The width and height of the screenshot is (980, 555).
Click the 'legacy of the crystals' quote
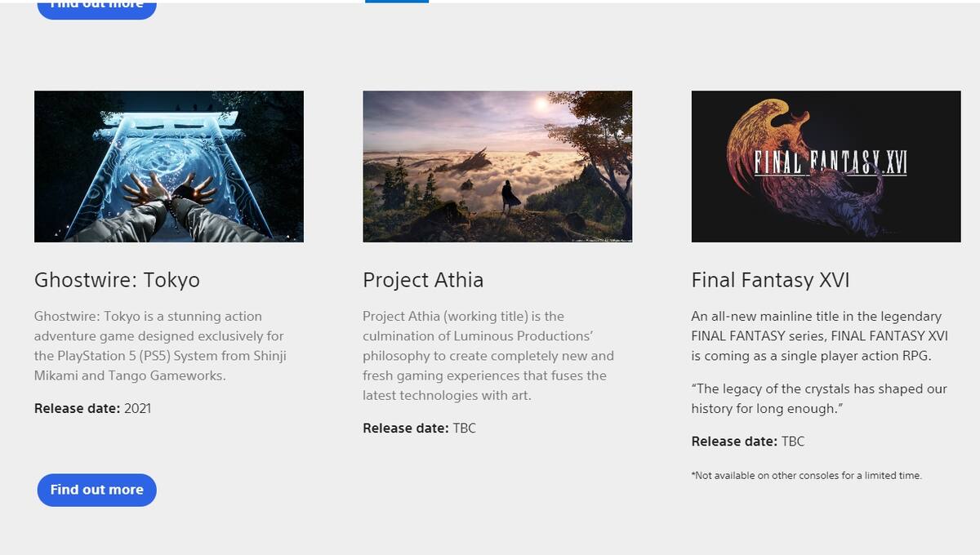pos(819,398)
